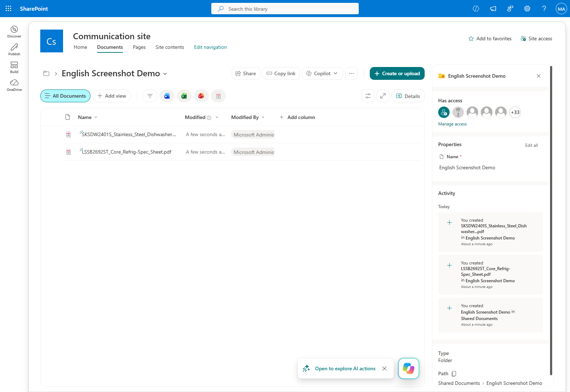Open the MA account profile menu

(561, 9)
